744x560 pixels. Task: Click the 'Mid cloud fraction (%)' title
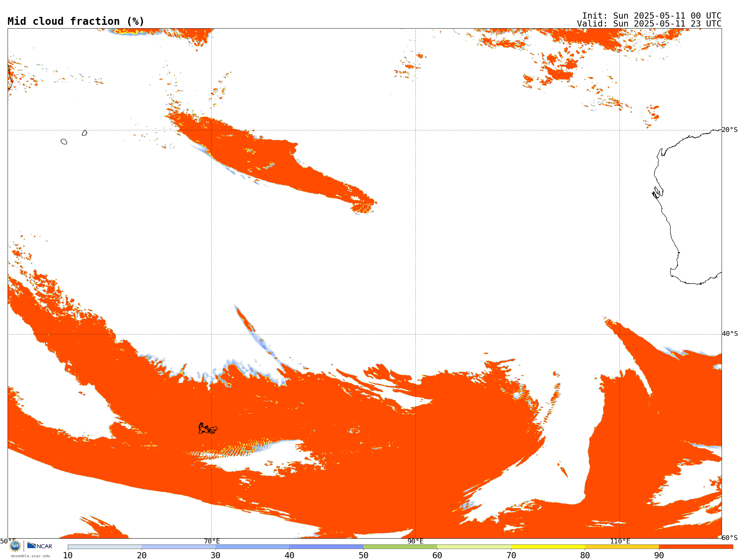[x=76, y=21]
